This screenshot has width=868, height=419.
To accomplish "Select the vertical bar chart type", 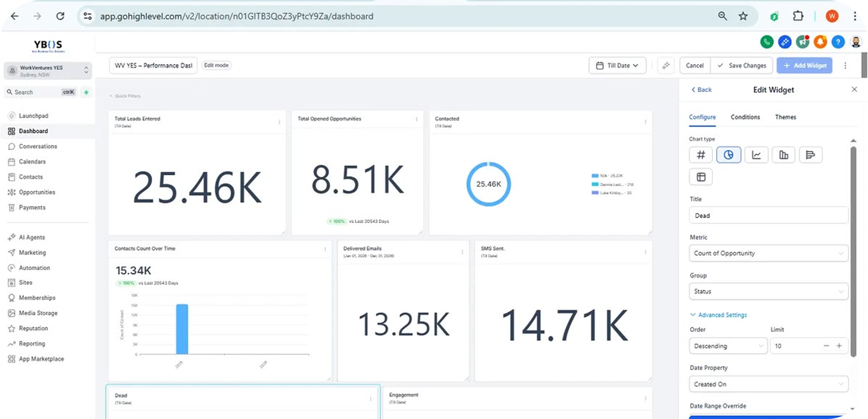I will tap(784, 155).
